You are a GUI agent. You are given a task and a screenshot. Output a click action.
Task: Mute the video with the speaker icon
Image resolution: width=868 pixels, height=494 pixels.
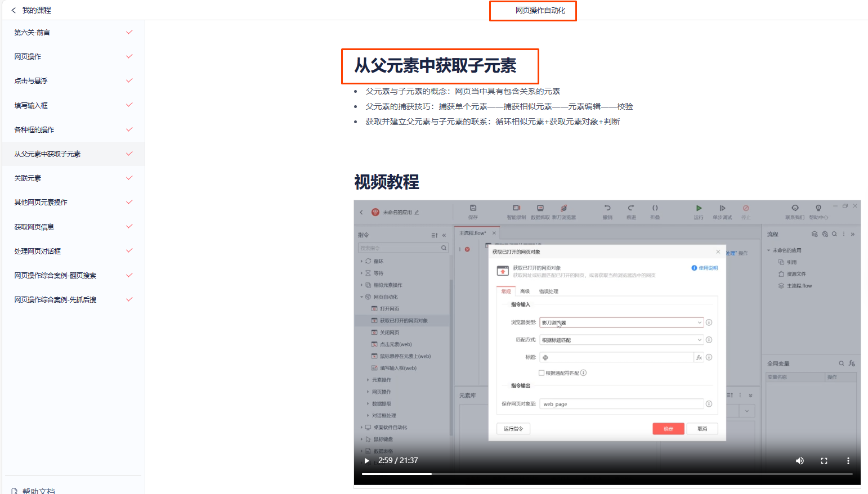pyautogui.click(x=799, y=461)
